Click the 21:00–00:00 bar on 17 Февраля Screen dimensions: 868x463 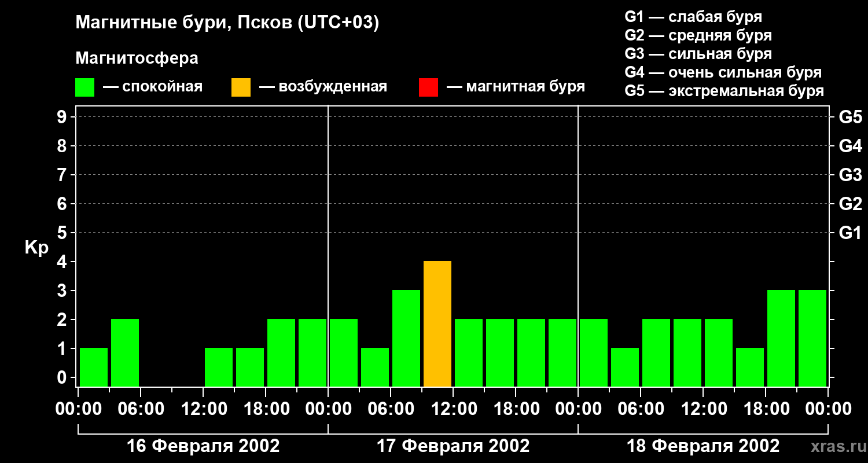[x=562, y=352]
